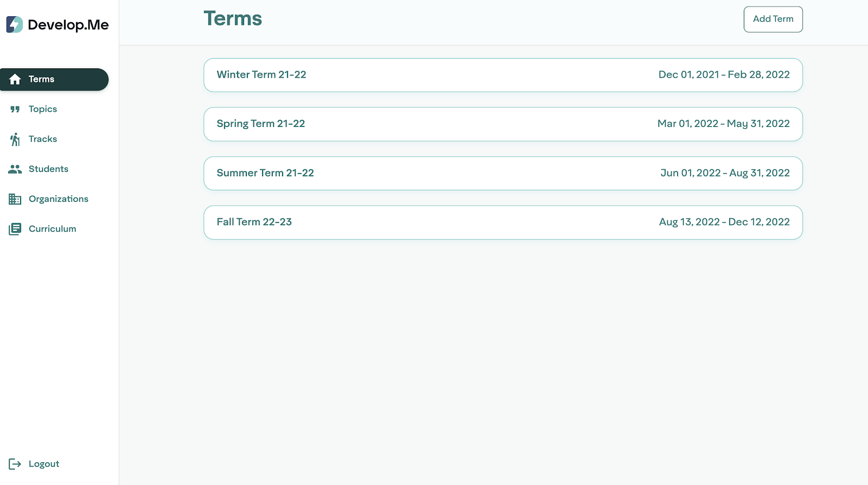Click the logout arrow icon
This screenshot has width=868, height=485.
tap(15, 464)
